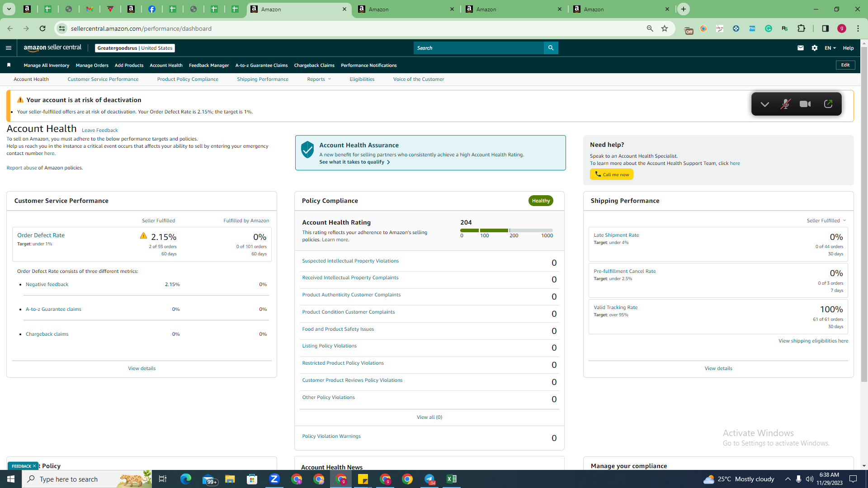Click the Chrome profile avatar
This screenshot has height=488, width=868.
(x=842, y=28)
